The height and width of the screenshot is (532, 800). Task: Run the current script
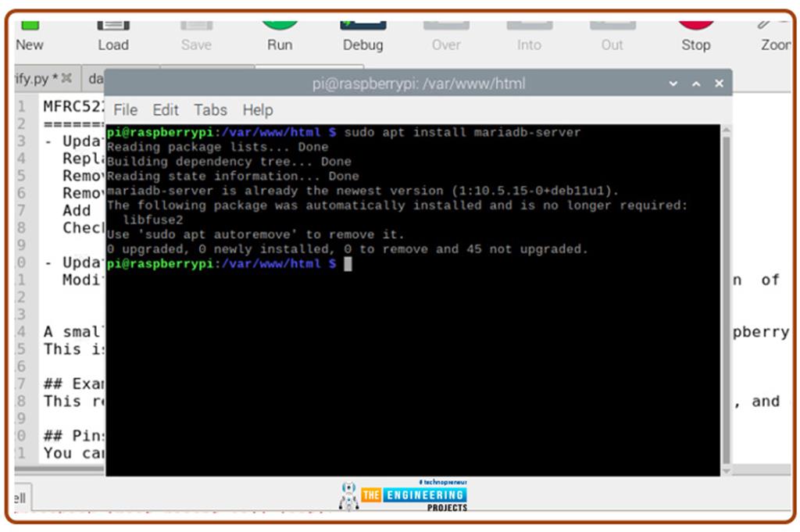279,27
